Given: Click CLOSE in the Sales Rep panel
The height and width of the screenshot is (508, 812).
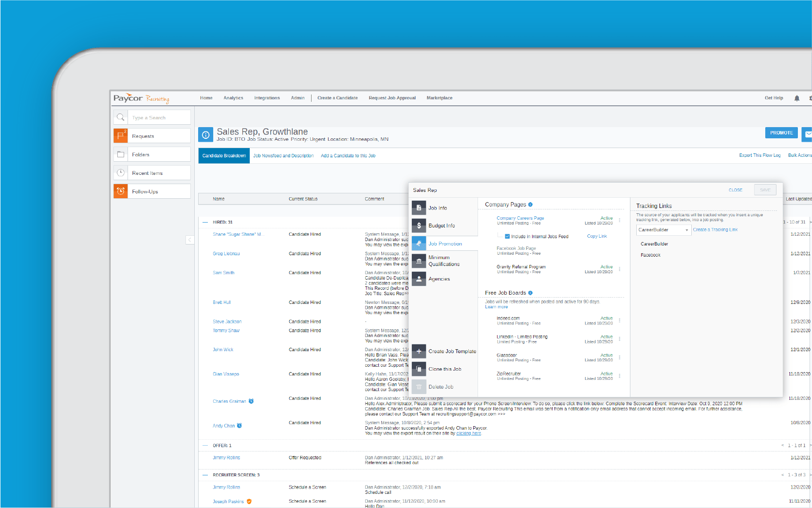Looking at the screenshot, I should point(735,190).
